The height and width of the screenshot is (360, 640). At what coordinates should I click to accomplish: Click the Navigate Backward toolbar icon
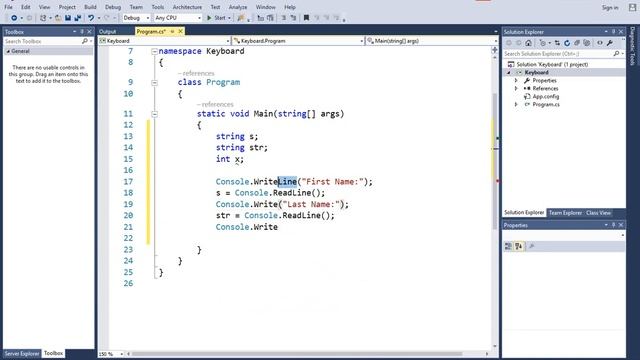[13, 18]
